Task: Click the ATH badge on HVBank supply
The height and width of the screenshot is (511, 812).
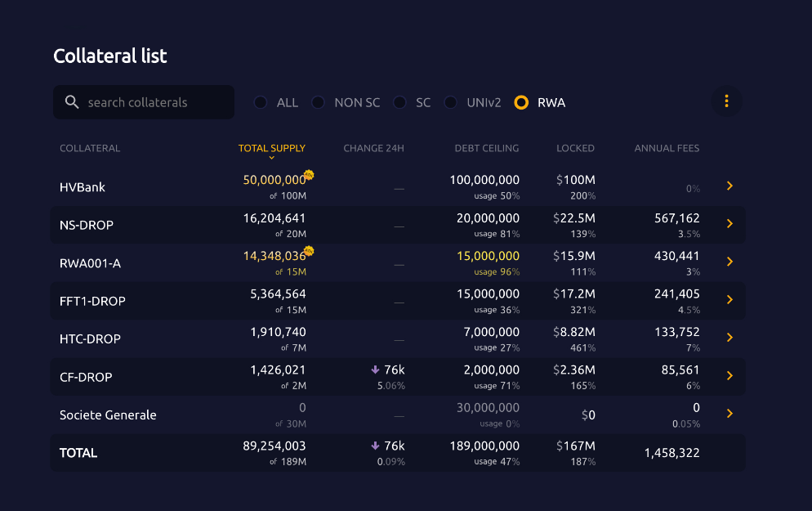Action: [309, 175]
